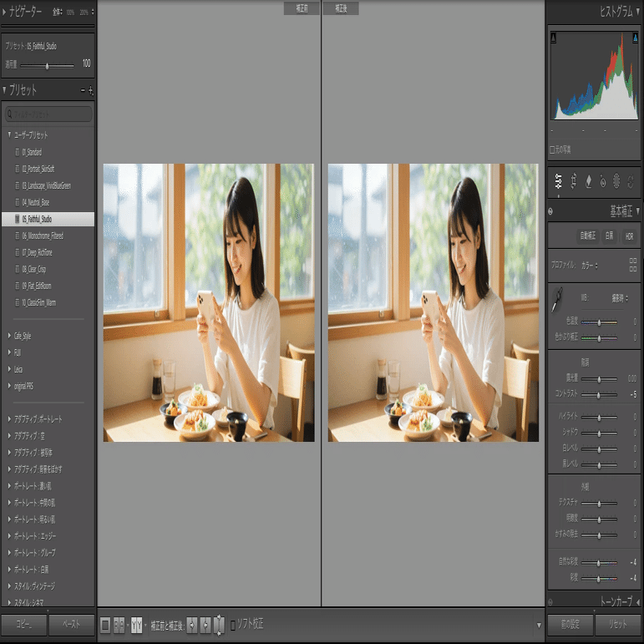Click the plus icon to create preset
Screen dimensions: 644x644
pyautogui.click(x=91, y=90)
